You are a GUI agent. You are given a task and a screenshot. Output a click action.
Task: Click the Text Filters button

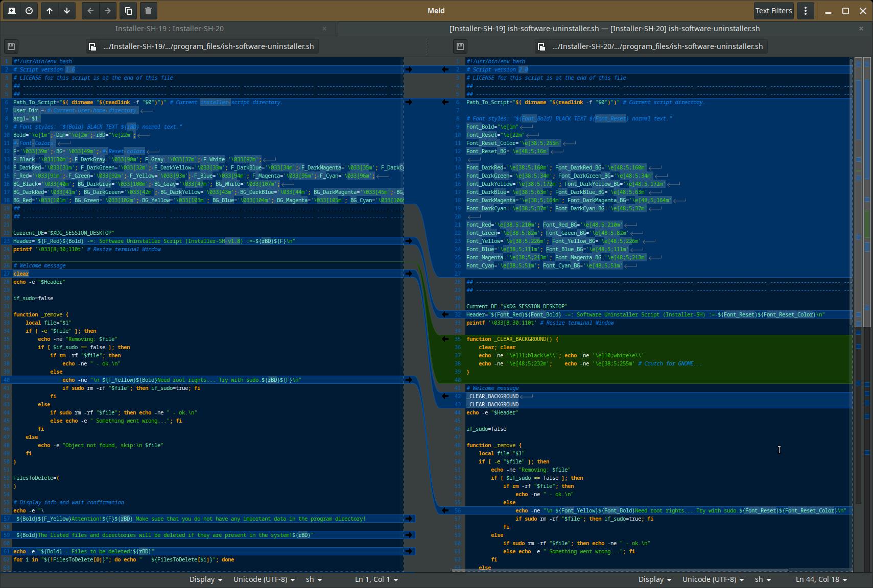(x=773, y=11)
